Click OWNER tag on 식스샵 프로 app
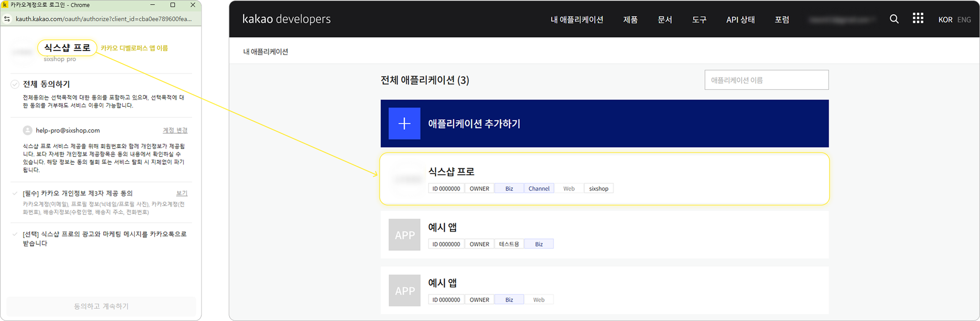The image size is (980, 321). point(479,188)
